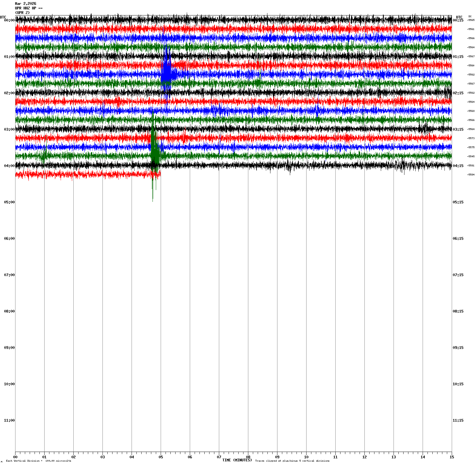Click the "Mar 2,2026" date heading
This screenshot has width=476, height=465.
coord(25,4)
